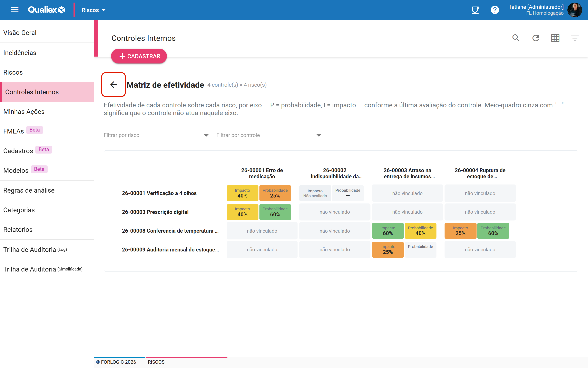Toggle the matrix grid view icon
The height and width of the screenshot is (368, 588).
[555, 38]
